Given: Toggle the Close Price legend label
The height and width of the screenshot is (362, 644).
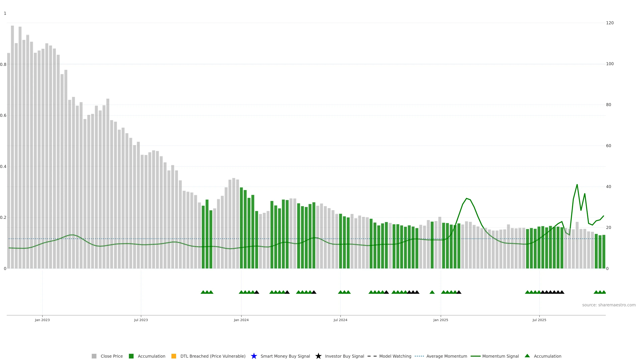Looking at the screenshot, I should [112, 356].
